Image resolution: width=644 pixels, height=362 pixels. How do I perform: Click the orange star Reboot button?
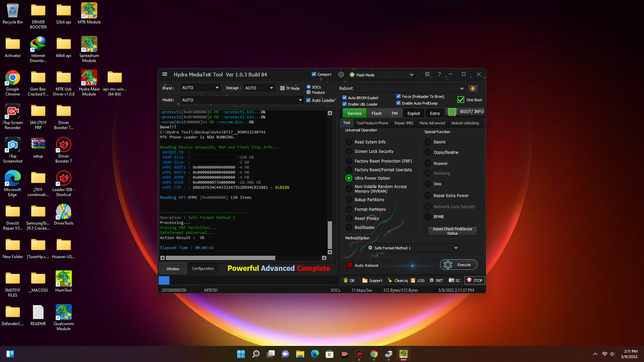click(473, 88)
